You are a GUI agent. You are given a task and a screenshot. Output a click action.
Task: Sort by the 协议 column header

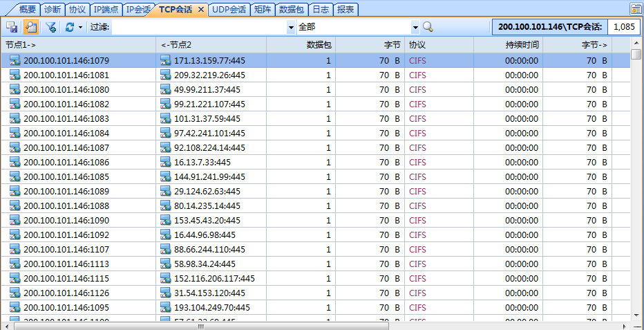coord(438,44)
